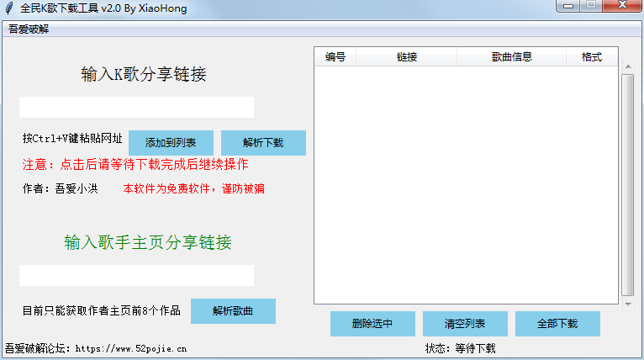The width and height of the screenshot is (644, 360).
Task: Click the 删除选中 button
Action: point(372,324)
